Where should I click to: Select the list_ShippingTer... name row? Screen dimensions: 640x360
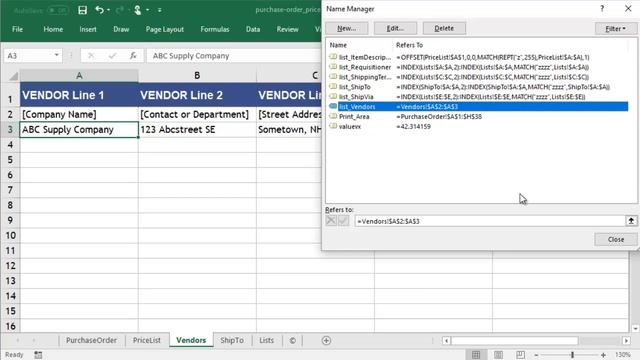tap(478, 77)
